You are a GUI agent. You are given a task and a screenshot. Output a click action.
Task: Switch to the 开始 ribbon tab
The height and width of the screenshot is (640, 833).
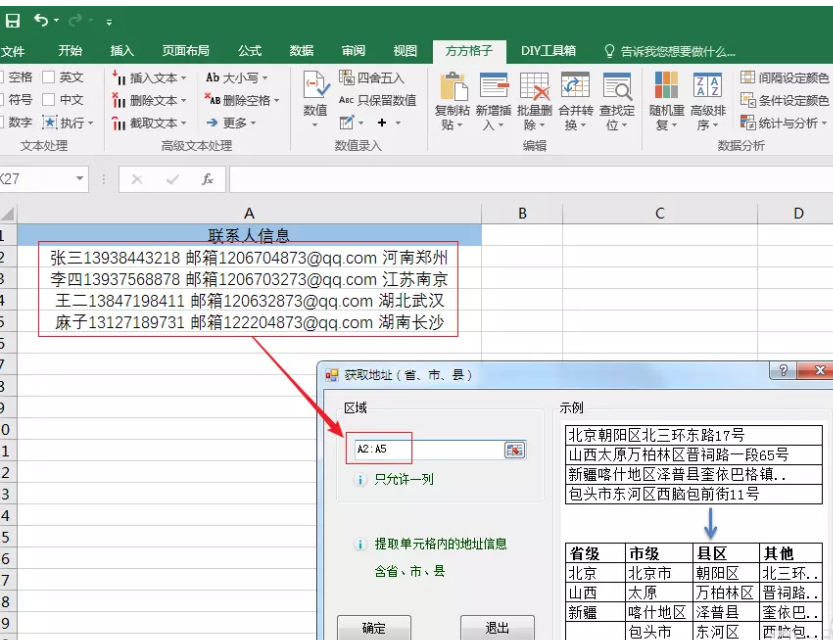(x=70, y=51)
